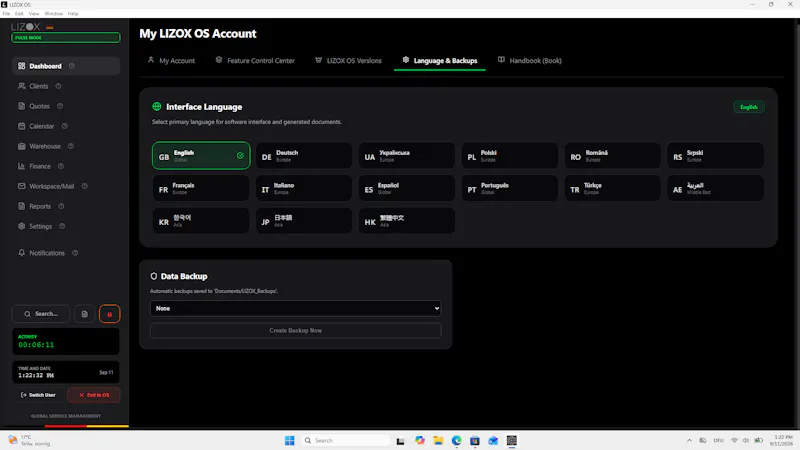Click the help icon beside Finance
Viewport: 800px width, 450px height.
[x=61, y=166]
